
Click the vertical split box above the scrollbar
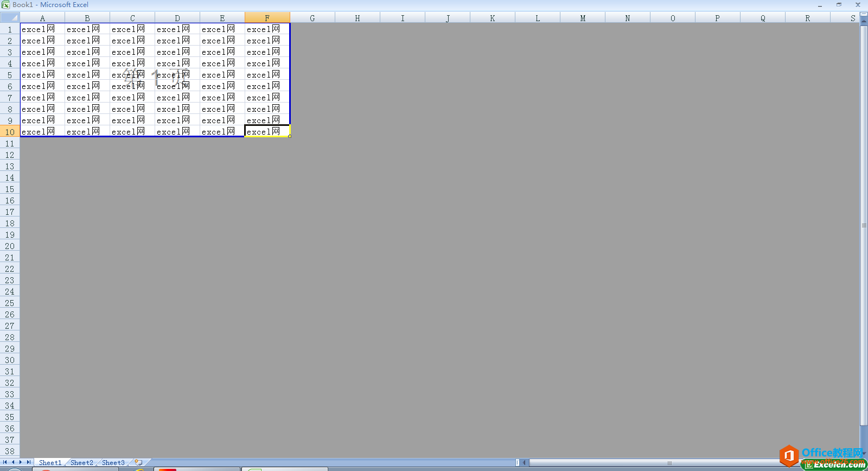pyautogui.click(x=864, y=15)
